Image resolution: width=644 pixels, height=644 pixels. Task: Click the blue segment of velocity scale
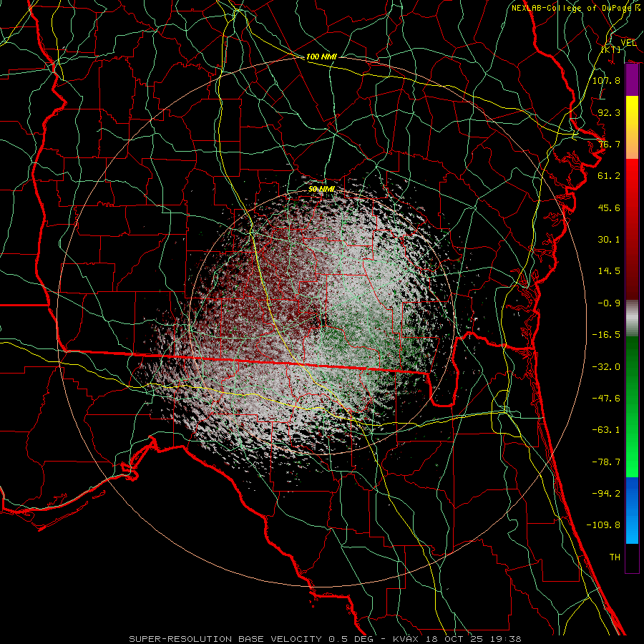point(632,510)
